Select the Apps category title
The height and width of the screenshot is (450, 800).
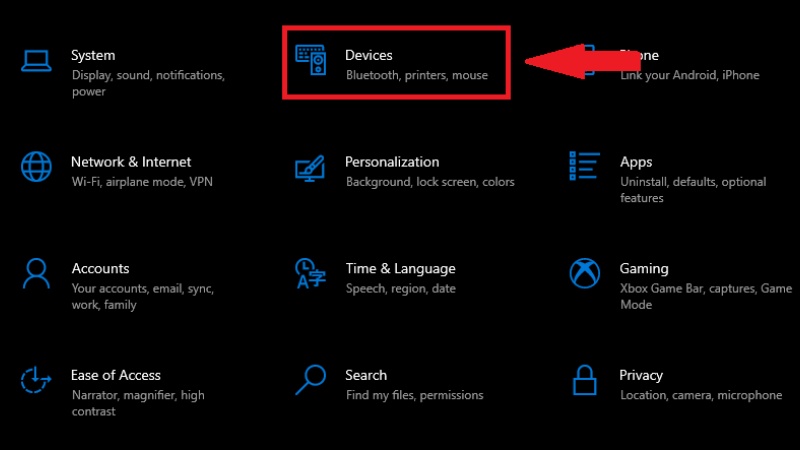tap(636, 161)
